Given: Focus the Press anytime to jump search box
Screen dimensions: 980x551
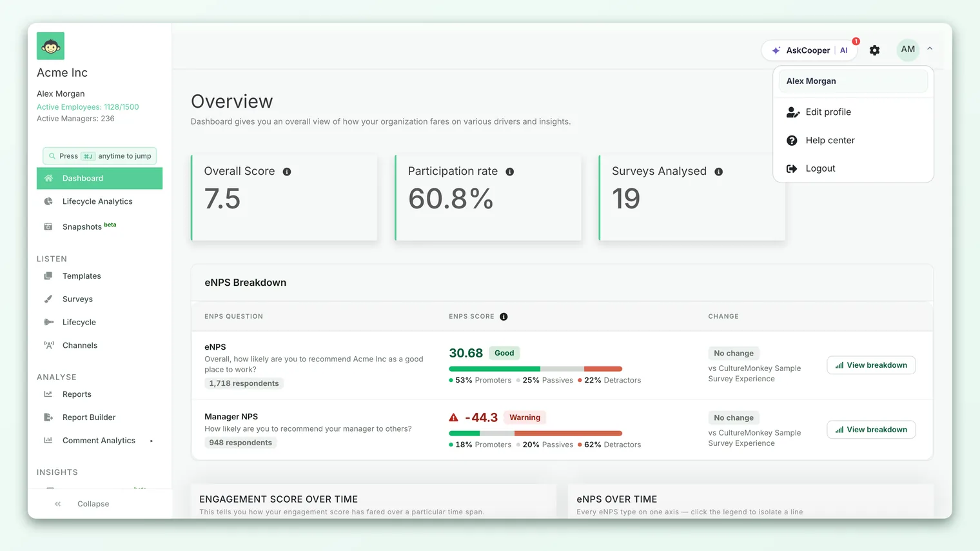Looking at the screenshot, I should pyautogui.click(x=99, y=156).
